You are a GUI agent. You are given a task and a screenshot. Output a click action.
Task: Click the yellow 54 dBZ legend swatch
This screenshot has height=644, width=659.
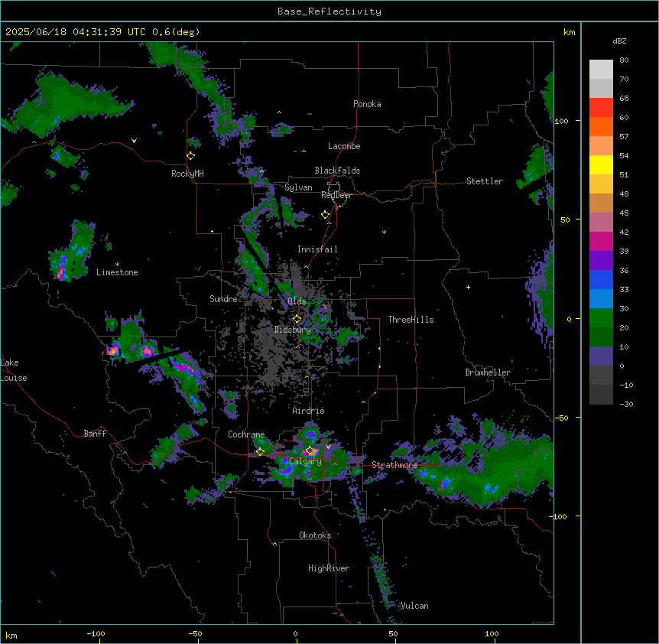point(601,164)
